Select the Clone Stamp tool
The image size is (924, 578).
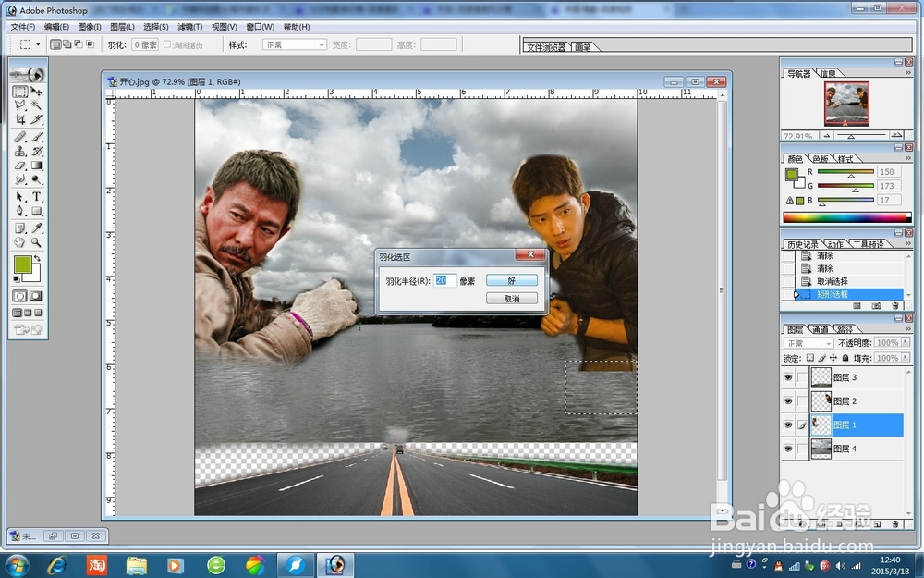tap(20, 151)
